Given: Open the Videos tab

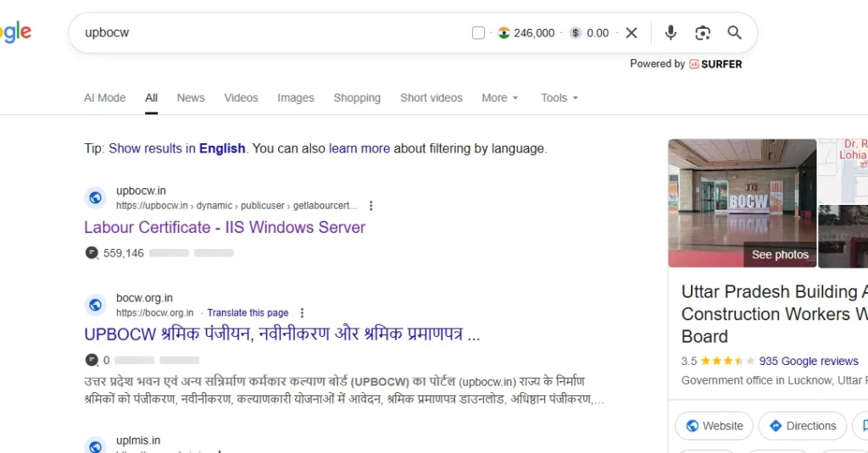Looking at the screenshot, I should pos(241,98).
